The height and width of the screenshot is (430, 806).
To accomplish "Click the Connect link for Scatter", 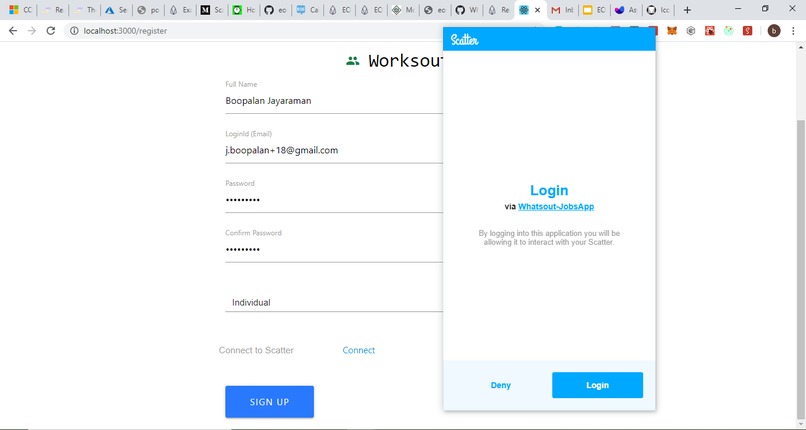I will pos(359,350).
